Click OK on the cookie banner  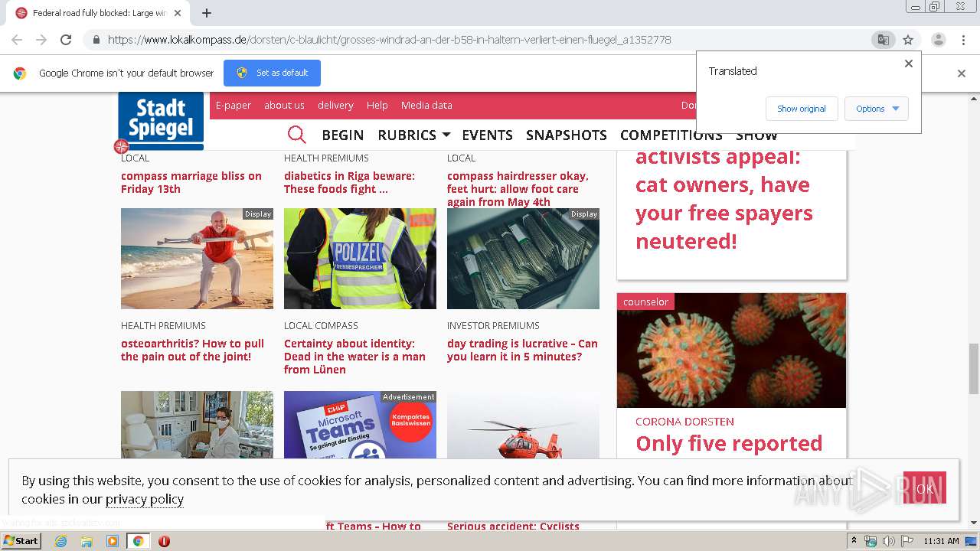(x=924, y=488)
